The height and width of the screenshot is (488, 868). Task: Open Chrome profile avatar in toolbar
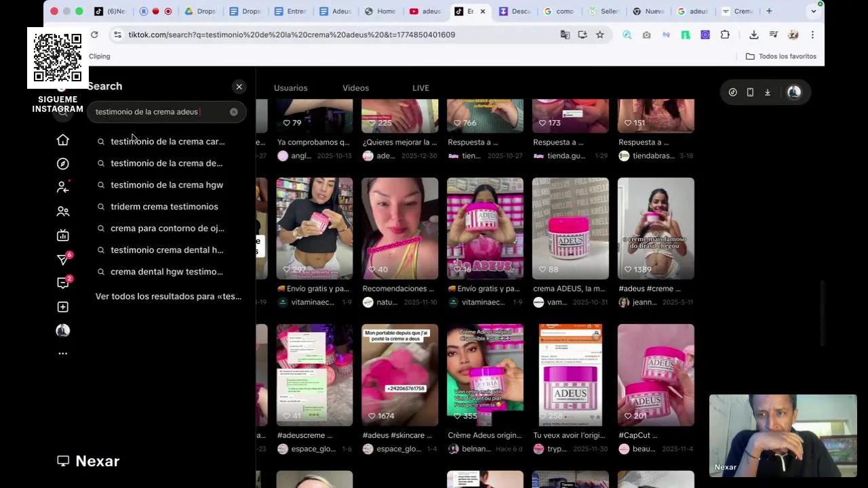(x=793, y=35)
